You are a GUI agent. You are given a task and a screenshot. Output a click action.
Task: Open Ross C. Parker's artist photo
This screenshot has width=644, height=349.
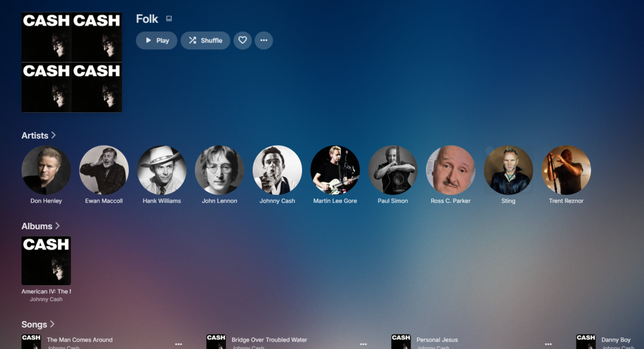point(451,170)
